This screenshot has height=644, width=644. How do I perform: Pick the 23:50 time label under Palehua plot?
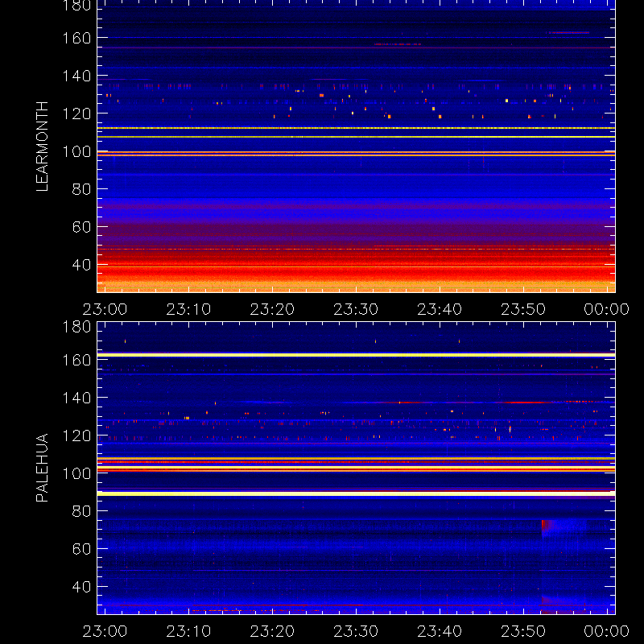click(x=523, y=631)
